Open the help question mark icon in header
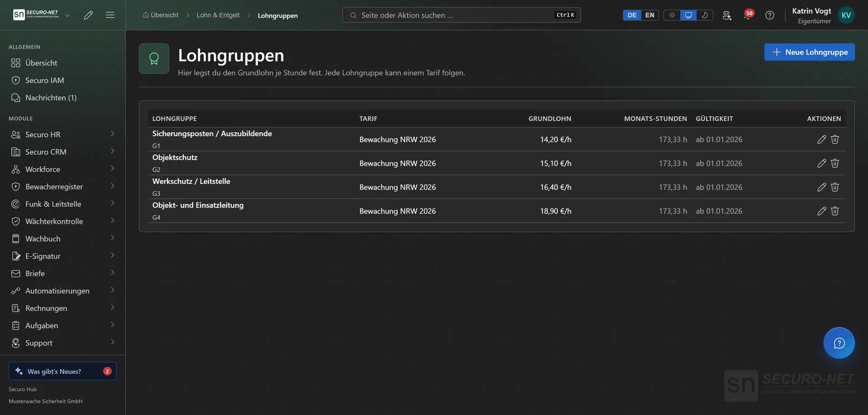Viewport: 868px width, 415px height. click(769, 15)
